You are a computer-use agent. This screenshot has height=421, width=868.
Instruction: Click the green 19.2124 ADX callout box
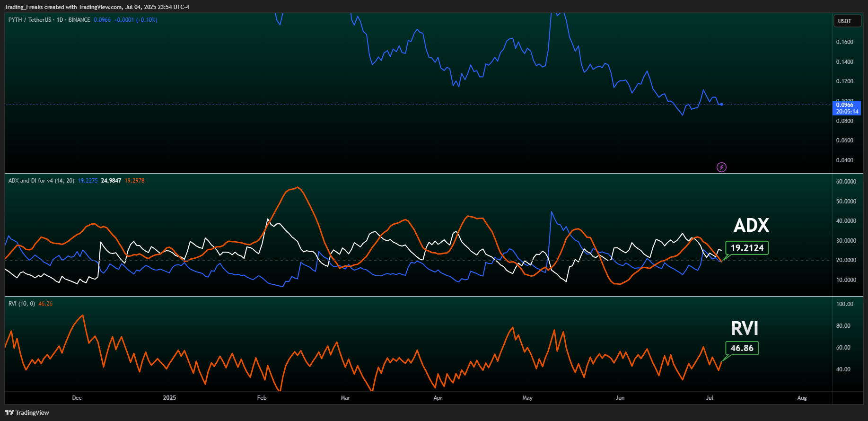747,248
